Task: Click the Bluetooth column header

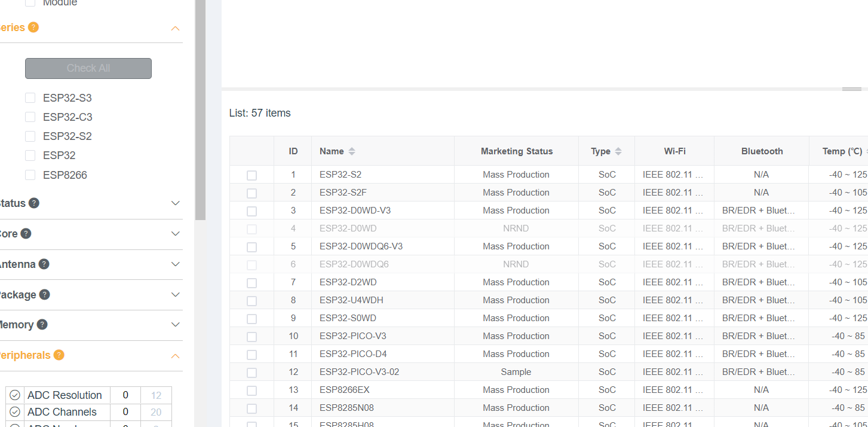Action: point(762,151)
